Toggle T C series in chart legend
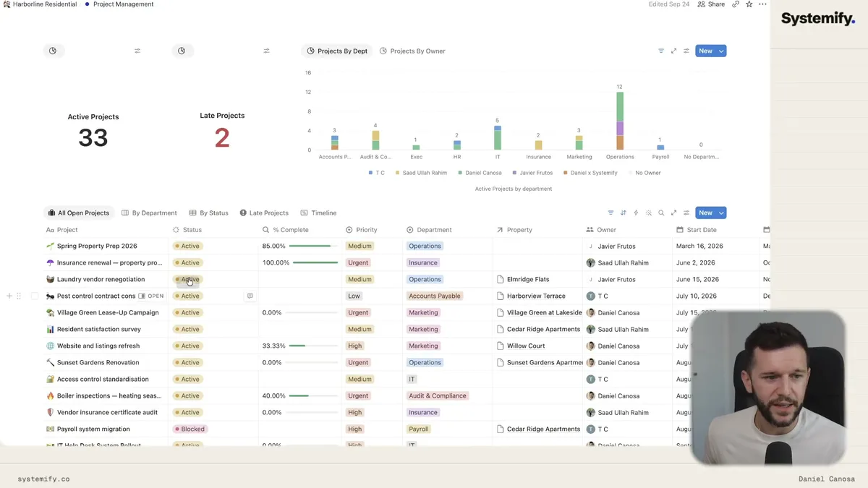 376,173
